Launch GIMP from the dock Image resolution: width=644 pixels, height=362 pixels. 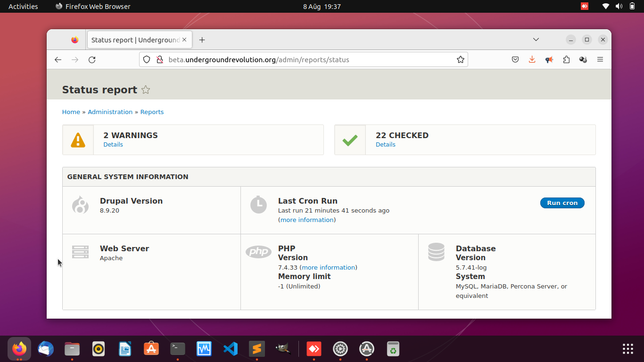pos(283,349)
